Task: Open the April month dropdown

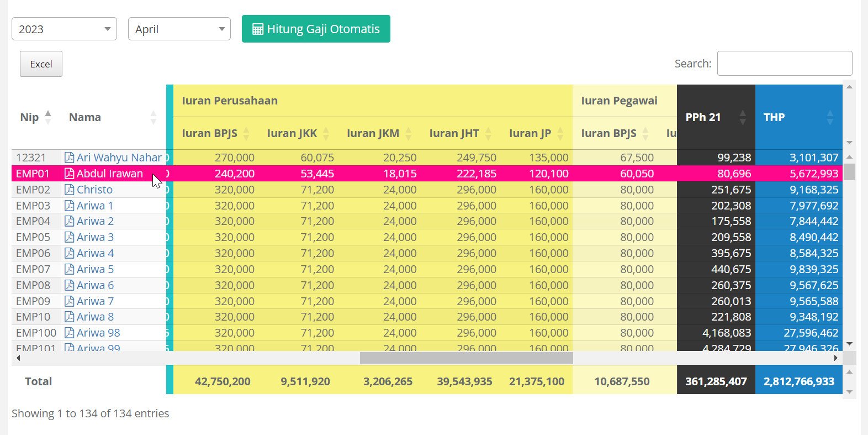Action: pos(179,29)
